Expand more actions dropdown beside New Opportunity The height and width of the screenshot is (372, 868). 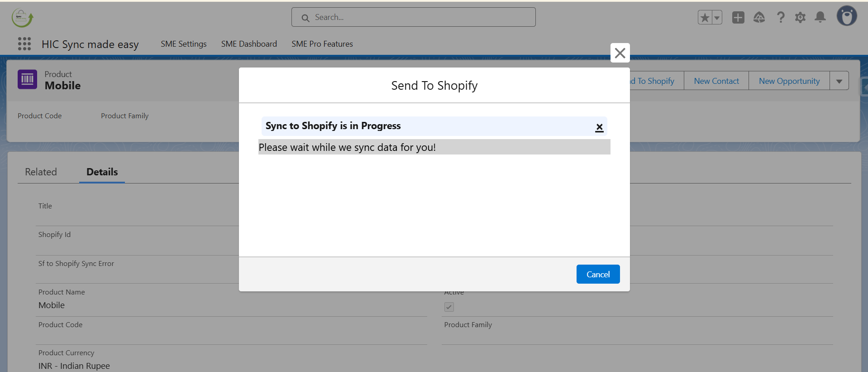pyautogui.click(x=839, y=81)
